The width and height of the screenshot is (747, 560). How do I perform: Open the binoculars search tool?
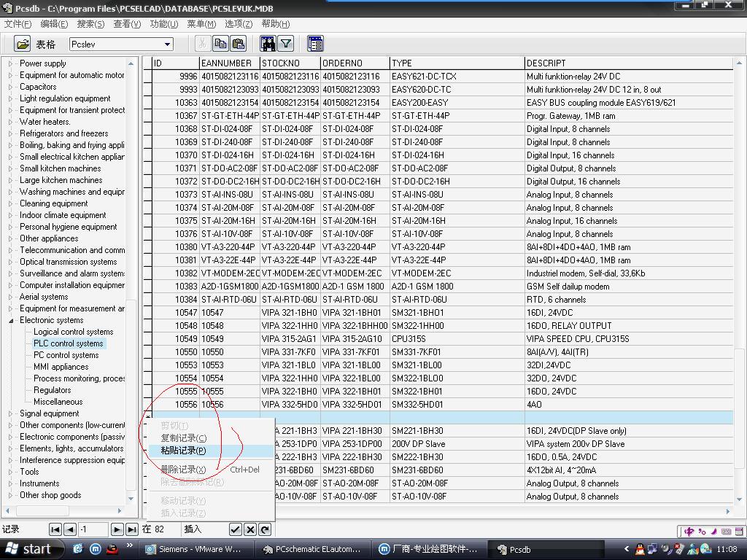click(x=268, y=44)
